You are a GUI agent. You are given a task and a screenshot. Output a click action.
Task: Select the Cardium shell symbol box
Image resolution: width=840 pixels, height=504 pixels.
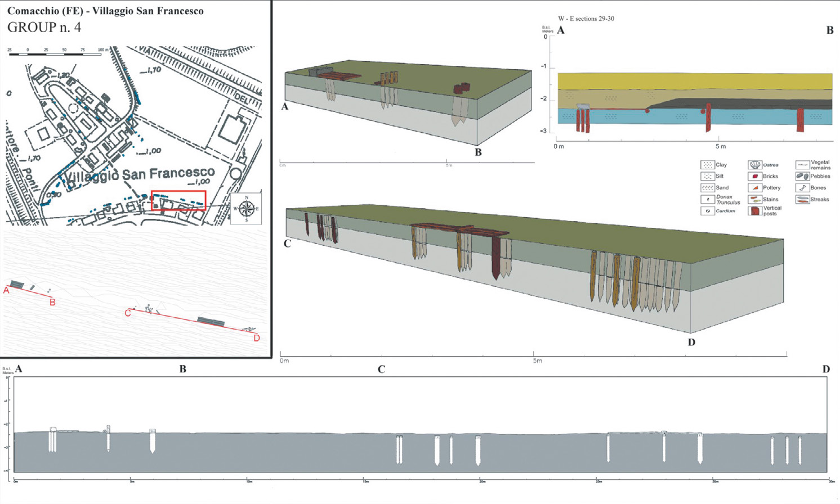pos(707,211)
